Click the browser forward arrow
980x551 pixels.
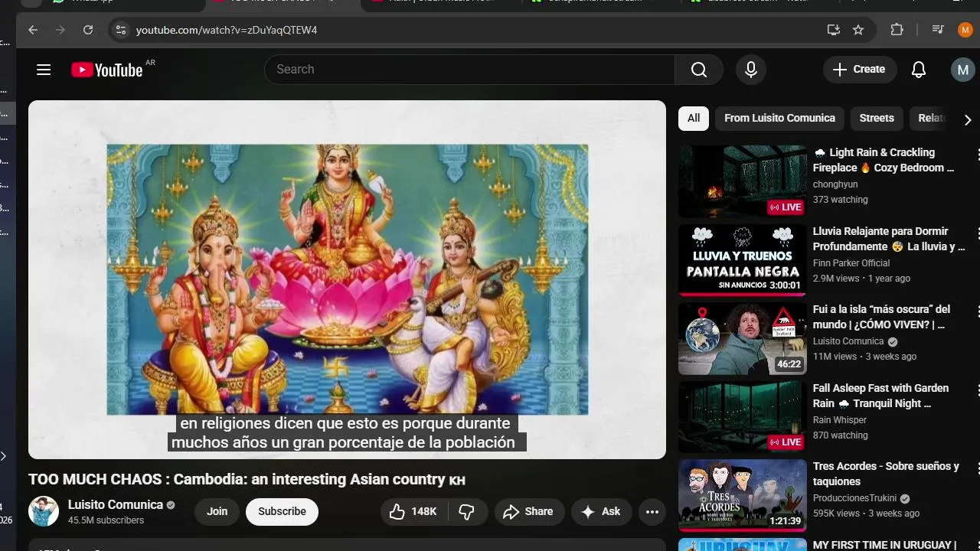(60, 30)
